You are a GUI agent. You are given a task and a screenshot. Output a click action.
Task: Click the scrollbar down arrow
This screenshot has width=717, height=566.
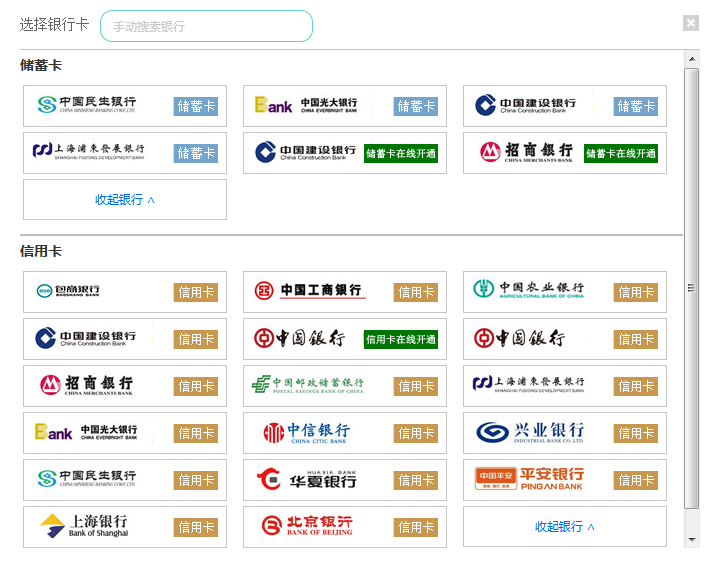click(692, 540)
